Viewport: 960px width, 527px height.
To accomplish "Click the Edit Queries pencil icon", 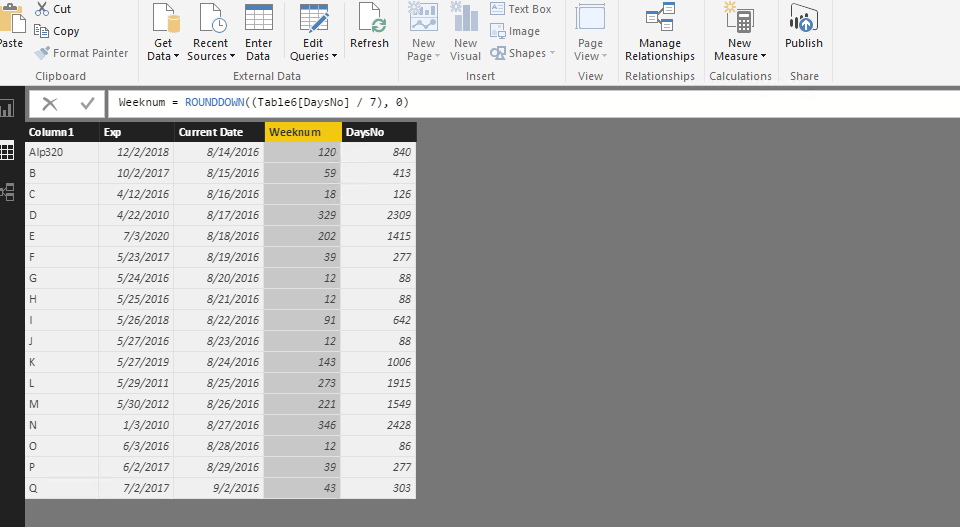I will (313, 18).
